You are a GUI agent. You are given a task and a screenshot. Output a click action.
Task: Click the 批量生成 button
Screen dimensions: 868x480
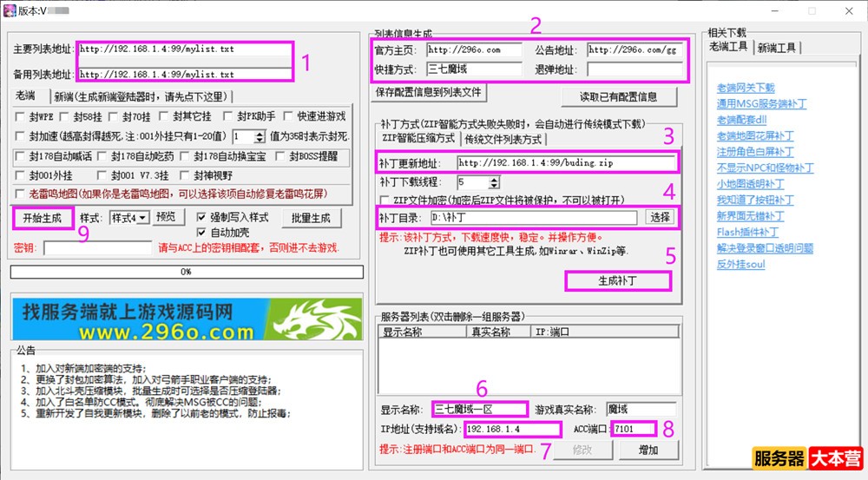pos(311,218)
